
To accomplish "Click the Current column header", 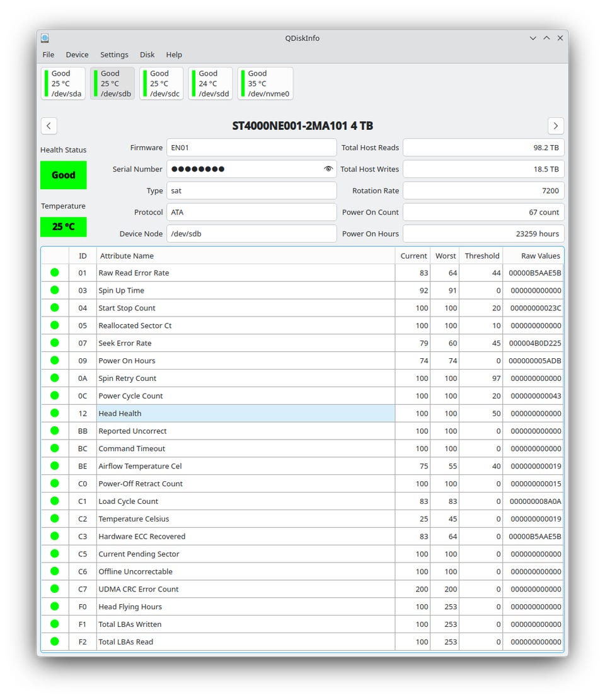I will point(413,256).
